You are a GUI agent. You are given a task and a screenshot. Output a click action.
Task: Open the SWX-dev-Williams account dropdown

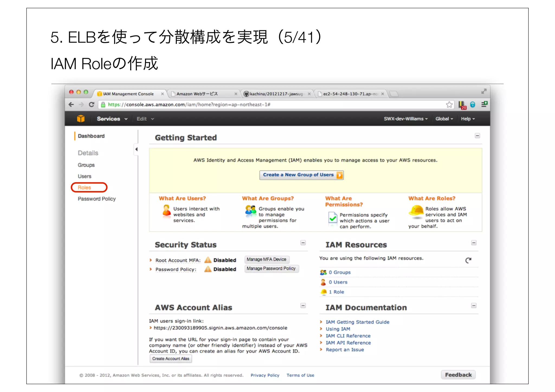coord(405,119)
